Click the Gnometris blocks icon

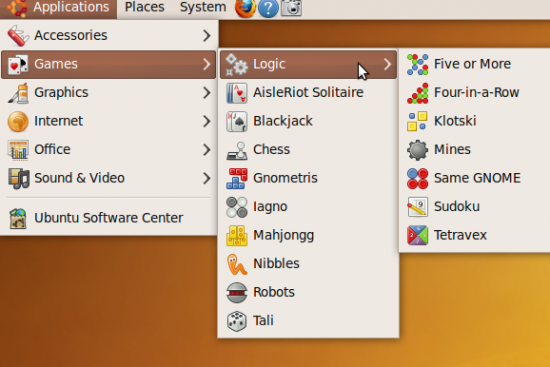click(x=237, y=179)
